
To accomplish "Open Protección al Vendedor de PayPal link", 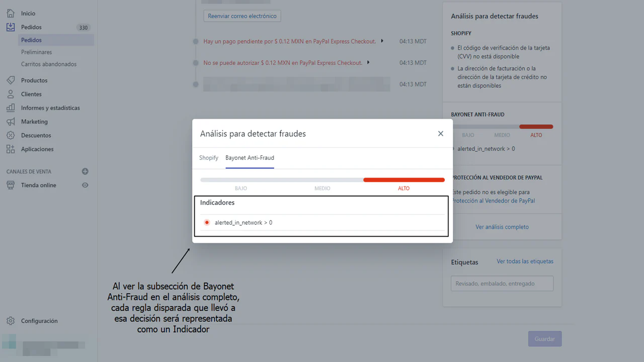I will pos(493,201).
